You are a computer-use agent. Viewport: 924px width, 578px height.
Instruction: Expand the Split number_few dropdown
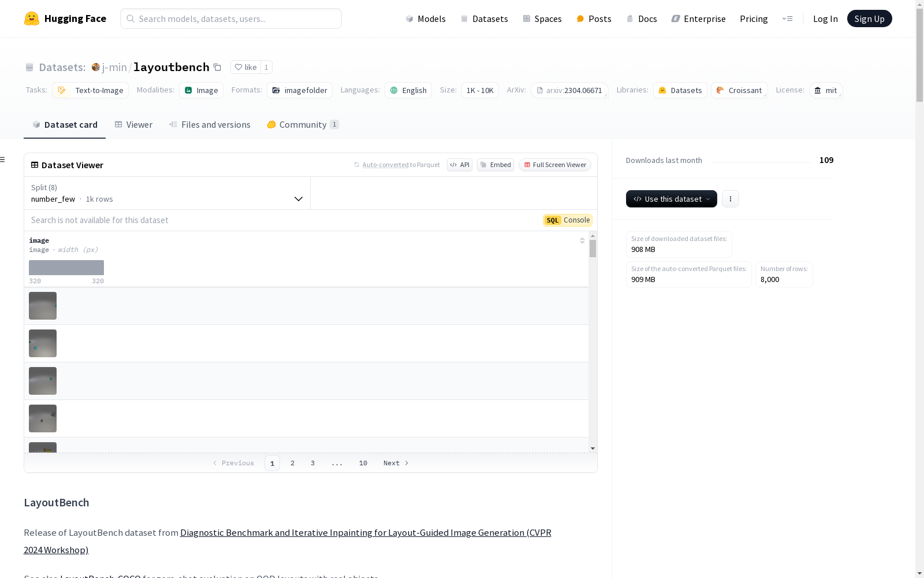(x=167, y=193)
